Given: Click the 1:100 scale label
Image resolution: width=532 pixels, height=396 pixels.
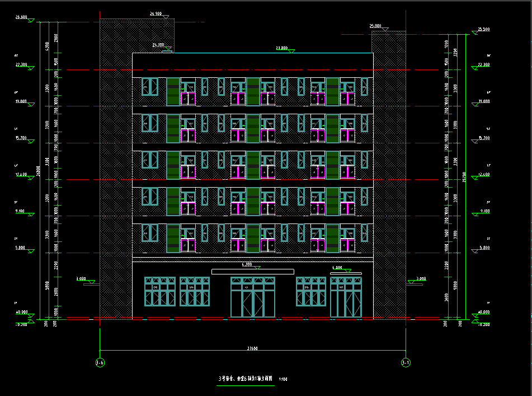Looking at the screenshot, I should coord(283,379).
